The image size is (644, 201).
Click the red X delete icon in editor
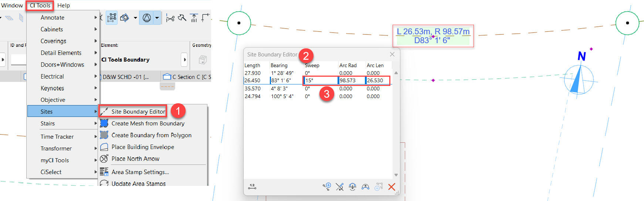point(392,187)
